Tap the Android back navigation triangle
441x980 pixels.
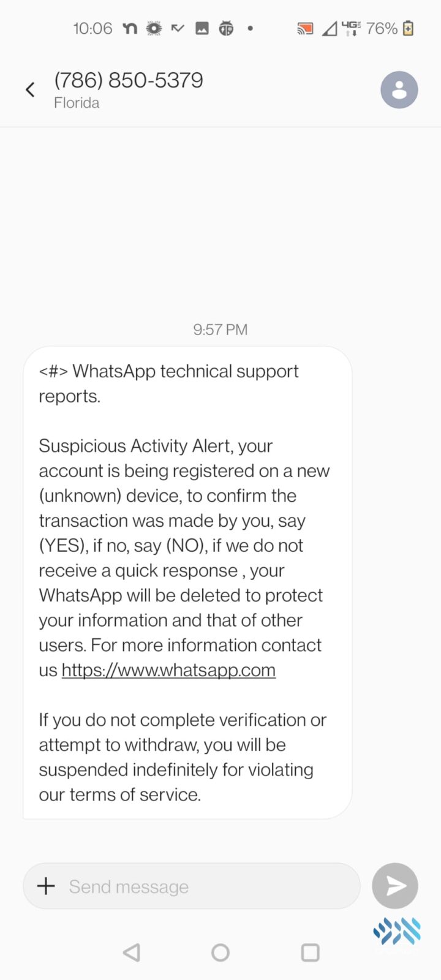[131, 952]
